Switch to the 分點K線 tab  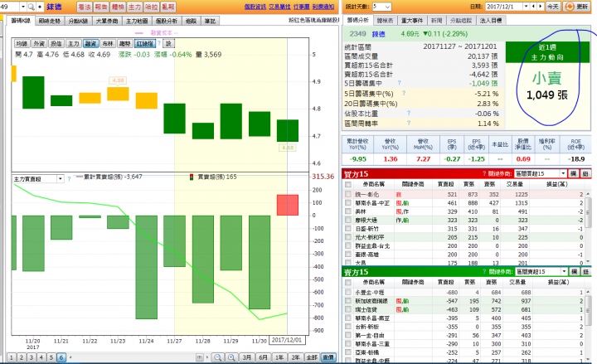coord(78,21)
